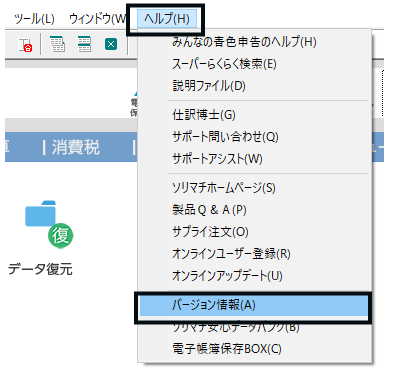Click the green Excel export toolbar icon
Image resolution: width=396 pixels, height=377 pixels.
coord(111,44)
